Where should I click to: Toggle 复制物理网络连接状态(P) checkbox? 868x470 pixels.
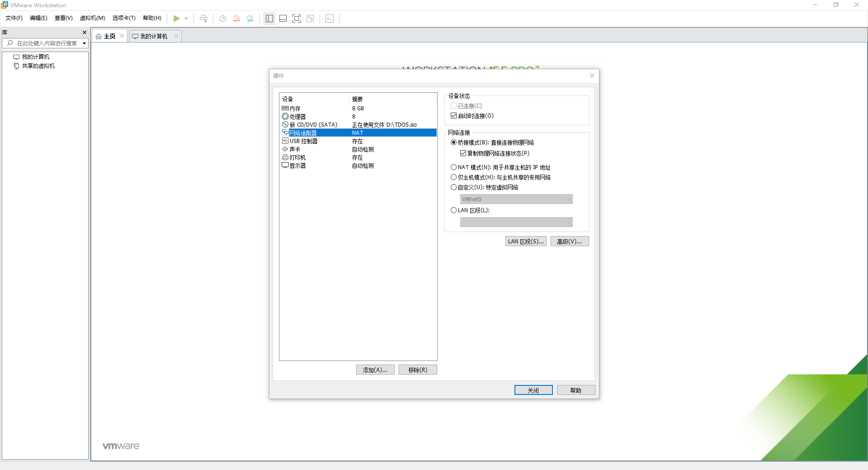pyautogui.click(x=463, y=153)
